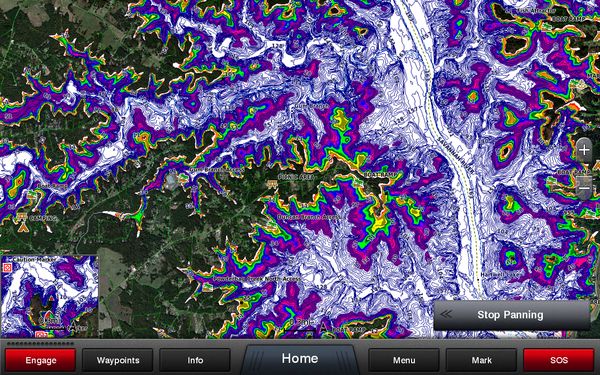Activate the red SOS button
Screen dimensions: 600x375
click(x=559, y=360)
